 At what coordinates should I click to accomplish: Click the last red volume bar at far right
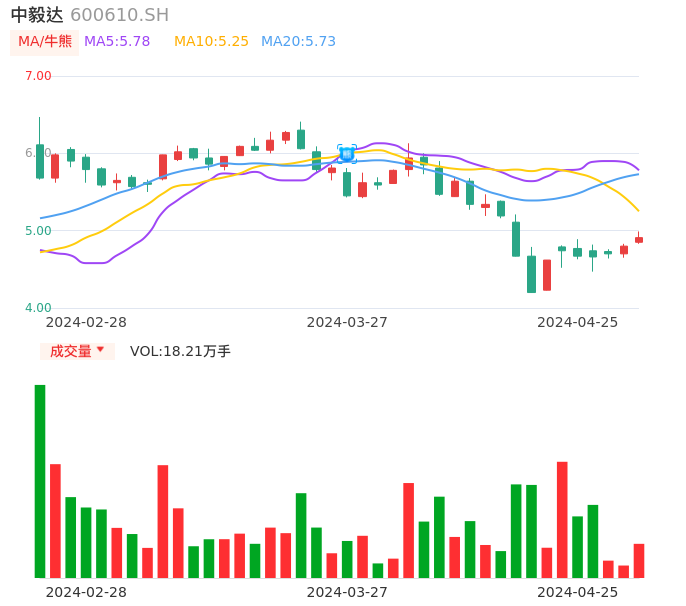tap(639, 561)
